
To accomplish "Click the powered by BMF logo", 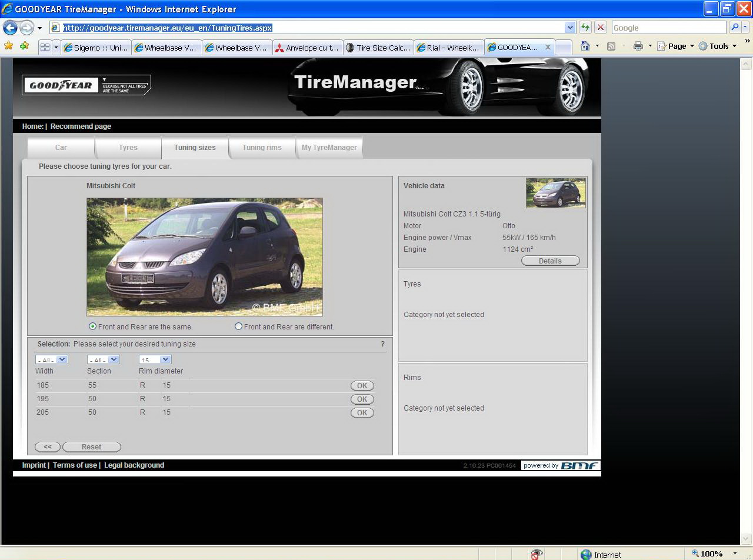I will (561, 465).
